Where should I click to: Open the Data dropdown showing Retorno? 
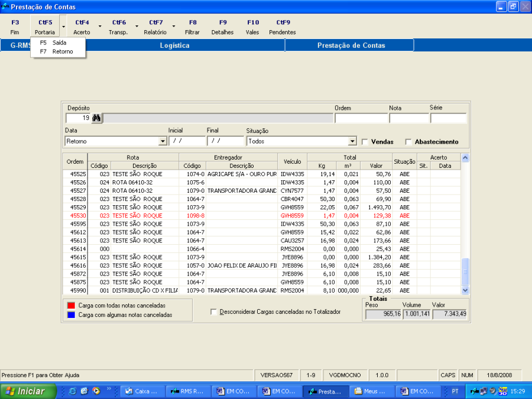click(x=163, y=141)
